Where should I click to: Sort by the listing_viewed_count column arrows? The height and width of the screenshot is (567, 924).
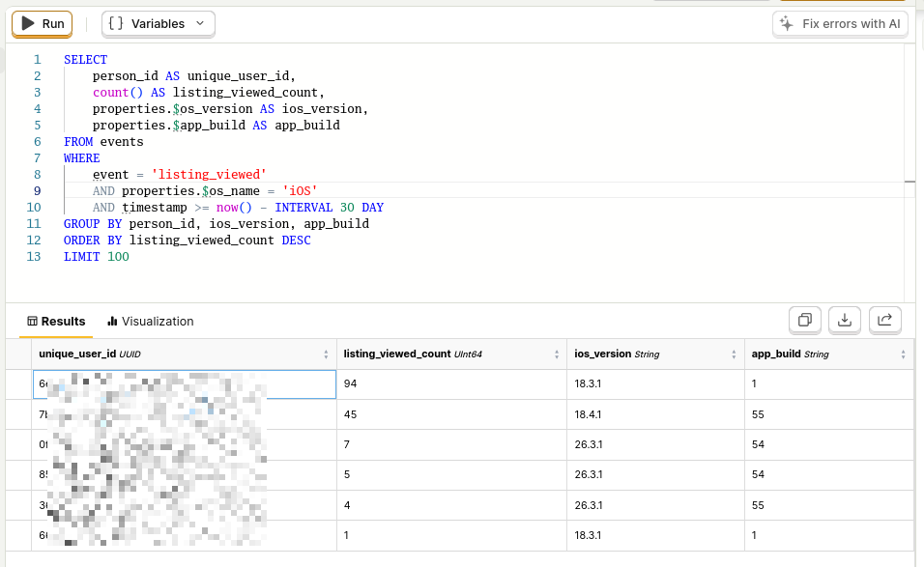click(557, 354)
